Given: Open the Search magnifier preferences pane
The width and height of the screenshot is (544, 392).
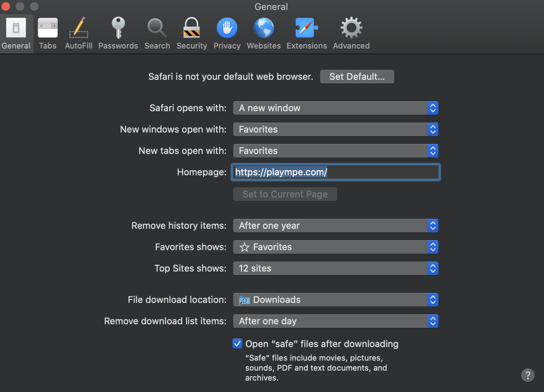Looking at the screenshot, I should click(157, 34).
